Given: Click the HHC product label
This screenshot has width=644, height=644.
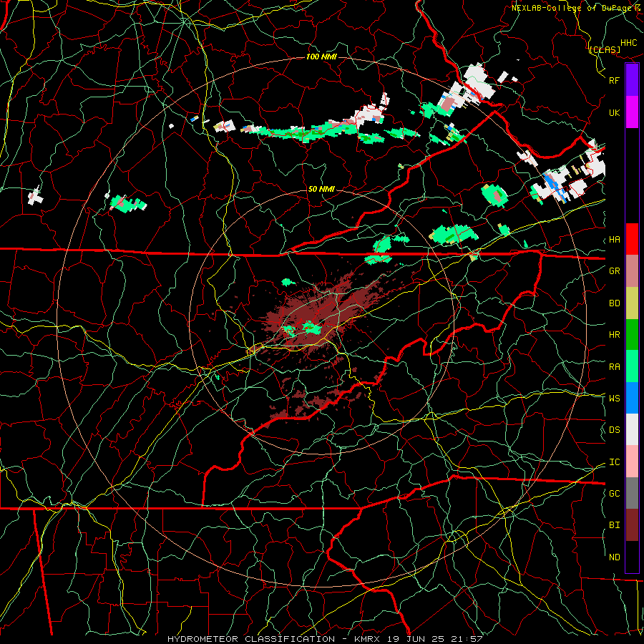Looking at the screenshot, I should pos(629,43).
